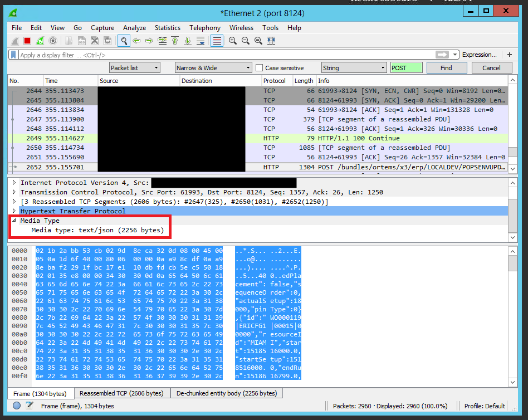Select packet 2652 POST /bundles row
This screenshot has height=420, width=528.
tap(258, 167)
